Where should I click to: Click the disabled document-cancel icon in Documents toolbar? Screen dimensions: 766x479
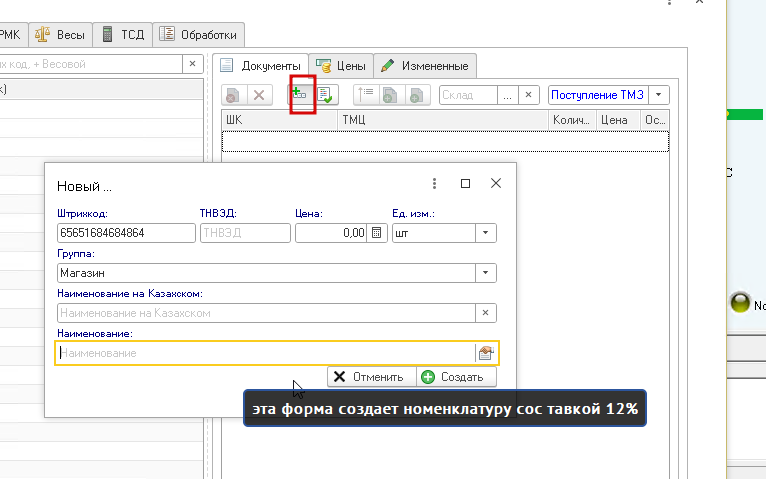pyautogui.click(x=233, y=95)
